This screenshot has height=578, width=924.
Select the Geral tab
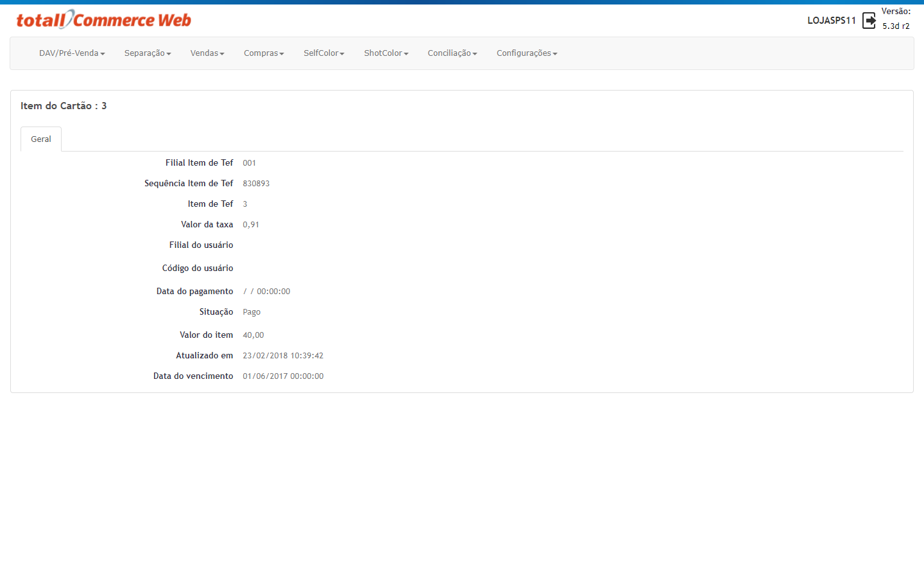point(41,139)
